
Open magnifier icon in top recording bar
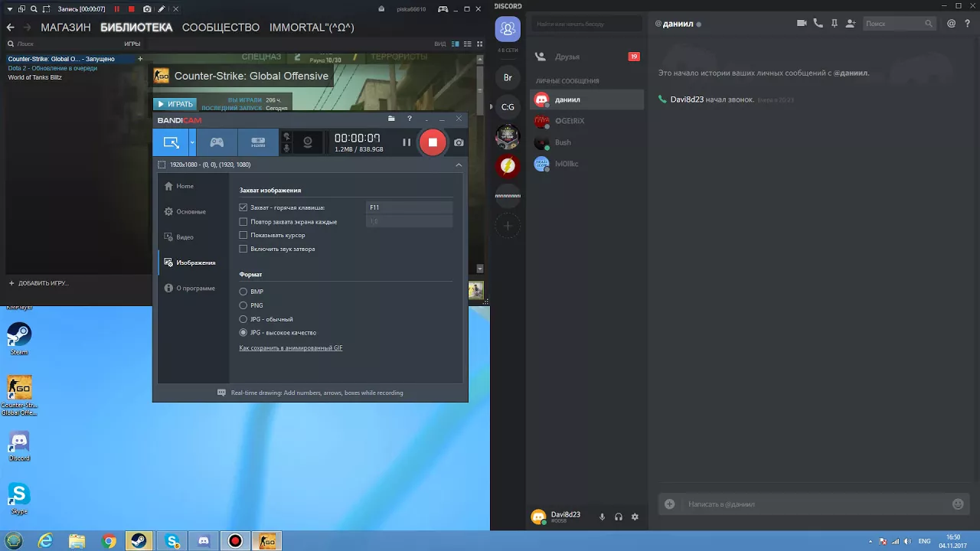coord(34,9)
